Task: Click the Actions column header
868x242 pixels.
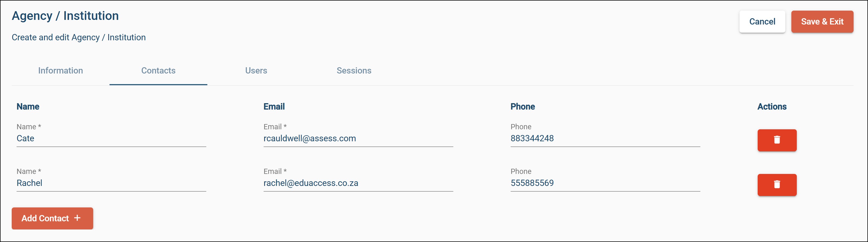Action: [x=772, y=107]
